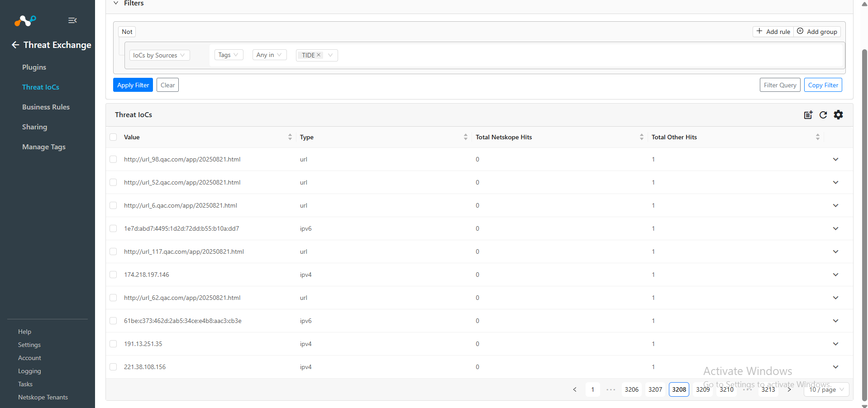868x408 pixels.
Task: Select checkbox for 191.13.251.35 row
Action: [113, 344]
